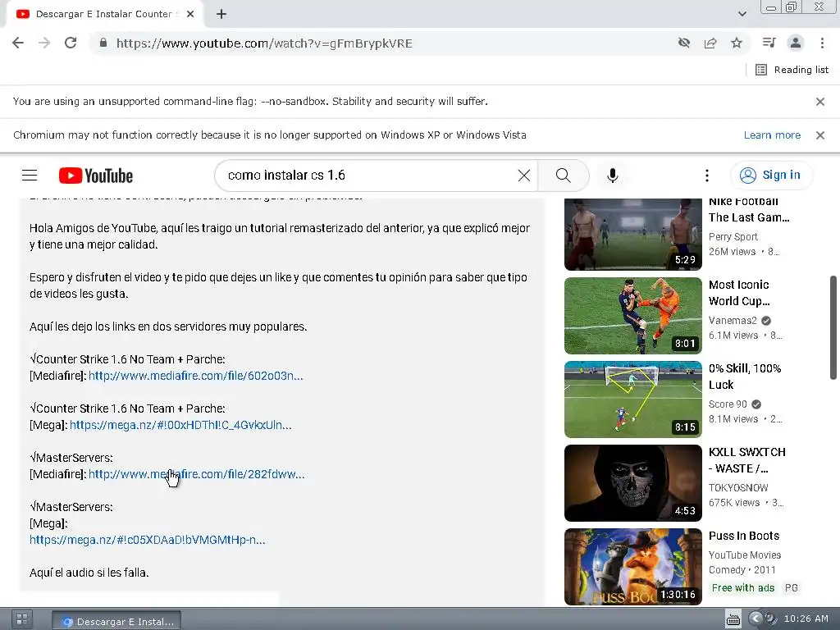This screenshot has width=840, height=630.
Task: Open the Nike Football video thumbnail
Action: pyautogui.click(x=632, y=234)
